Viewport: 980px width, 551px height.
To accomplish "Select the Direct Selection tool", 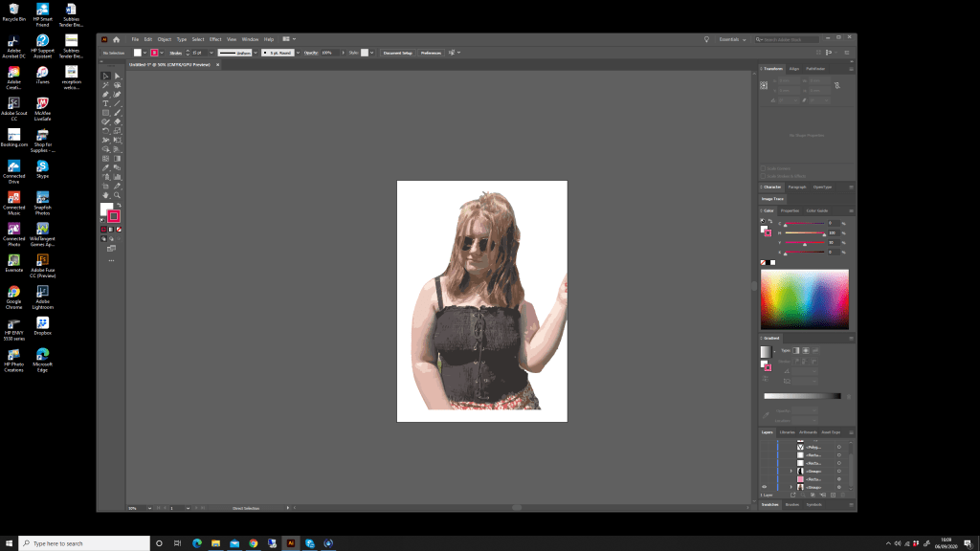I will 118,75.
